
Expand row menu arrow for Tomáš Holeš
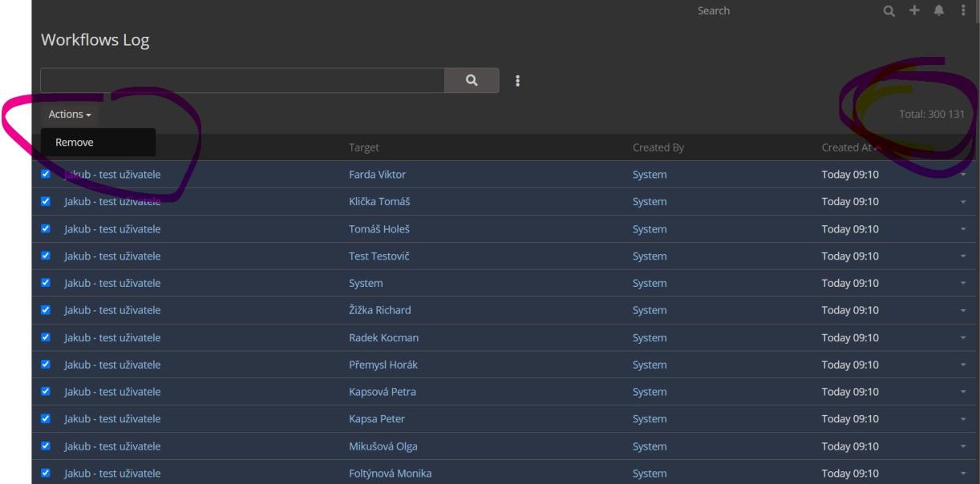[x=963, y=229]
